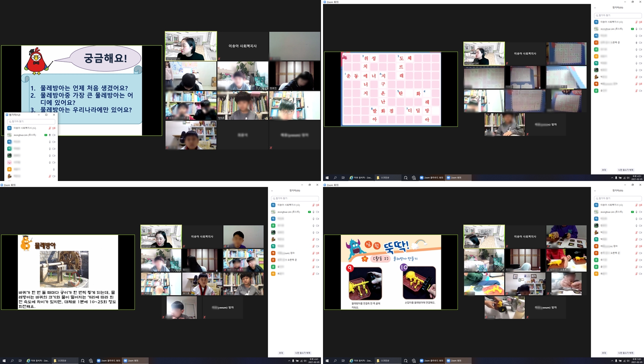This screenshot has height=364, width=644.
Task: Focus 참가자 찾기 search field in 참가자(12) popup
Action: pyautogui.click(x=31, y=122)
